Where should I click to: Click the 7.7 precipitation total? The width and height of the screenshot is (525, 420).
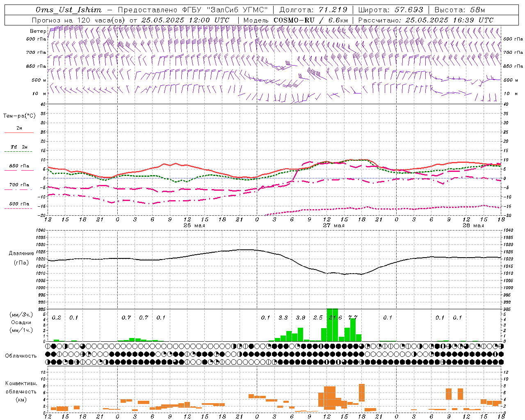[x=353, y=317]
